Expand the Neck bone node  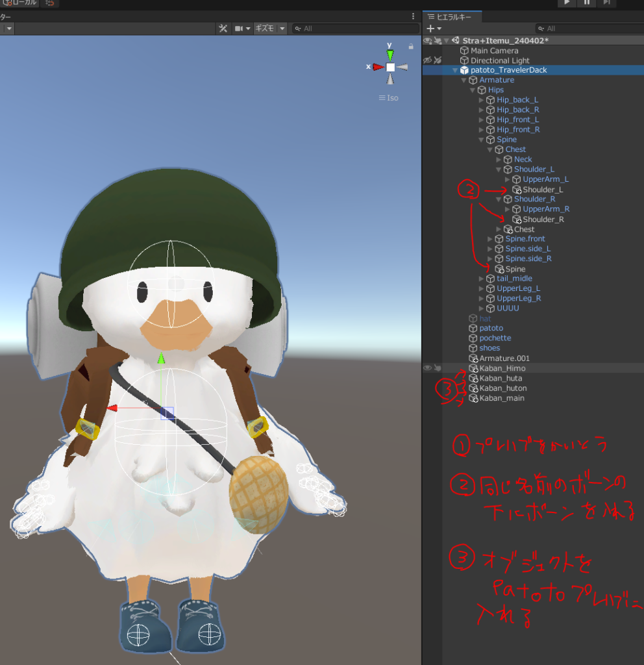tap(499, 160)
